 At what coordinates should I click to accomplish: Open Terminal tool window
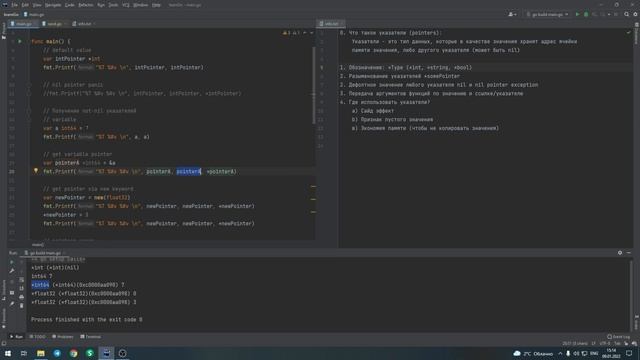[x=90, y=337]
